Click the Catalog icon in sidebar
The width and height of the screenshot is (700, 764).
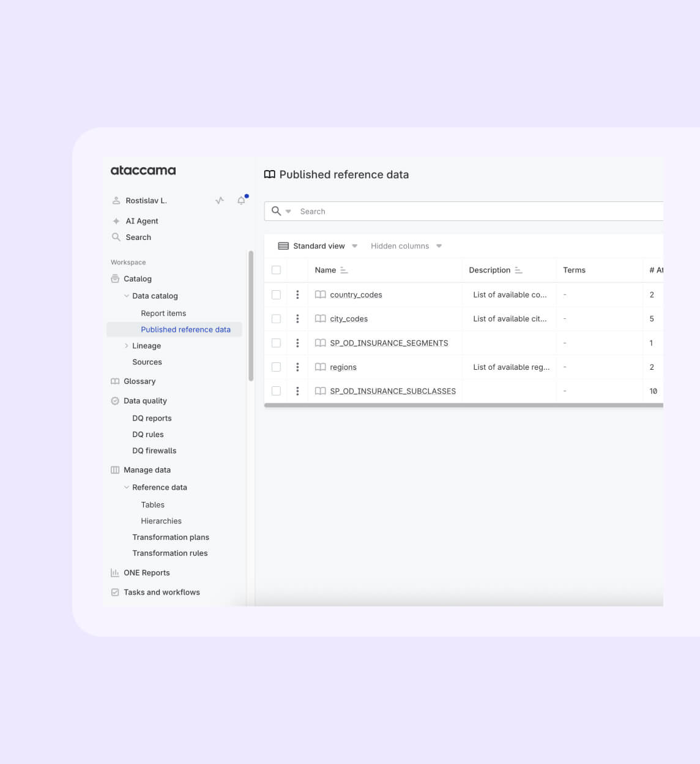pyautogui.click(x=115, y=279)
